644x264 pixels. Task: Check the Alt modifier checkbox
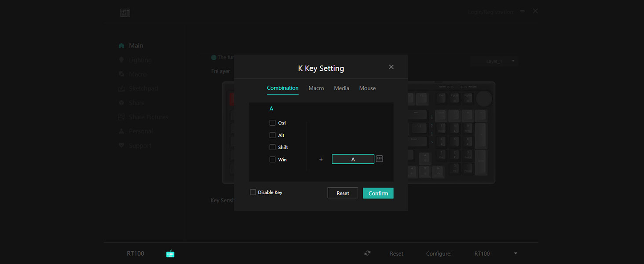(272, 135)
